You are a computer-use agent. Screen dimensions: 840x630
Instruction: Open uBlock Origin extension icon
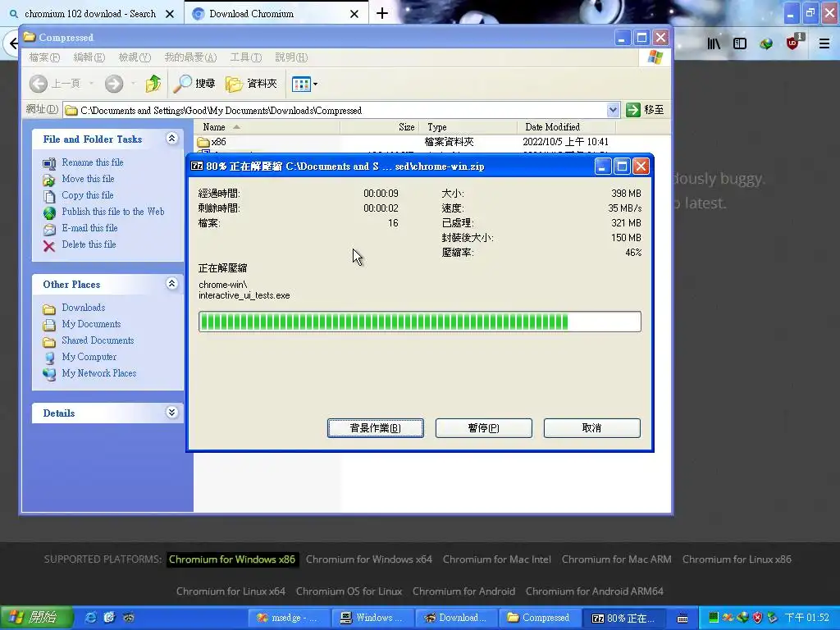click(793, 43)
